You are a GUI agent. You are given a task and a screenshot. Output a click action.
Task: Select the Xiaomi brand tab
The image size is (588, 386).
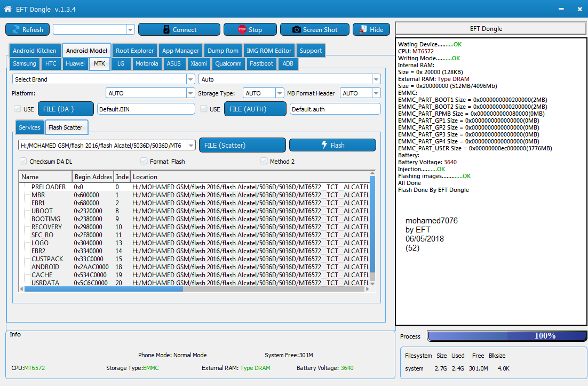(x=198, y=63)
